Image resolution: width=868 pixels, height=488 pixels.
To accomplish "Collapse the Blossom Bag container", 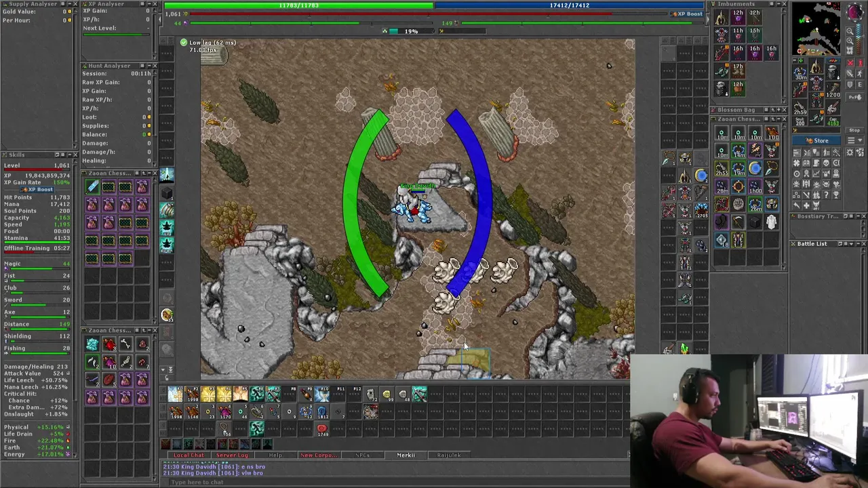I will tap(778, 110).
